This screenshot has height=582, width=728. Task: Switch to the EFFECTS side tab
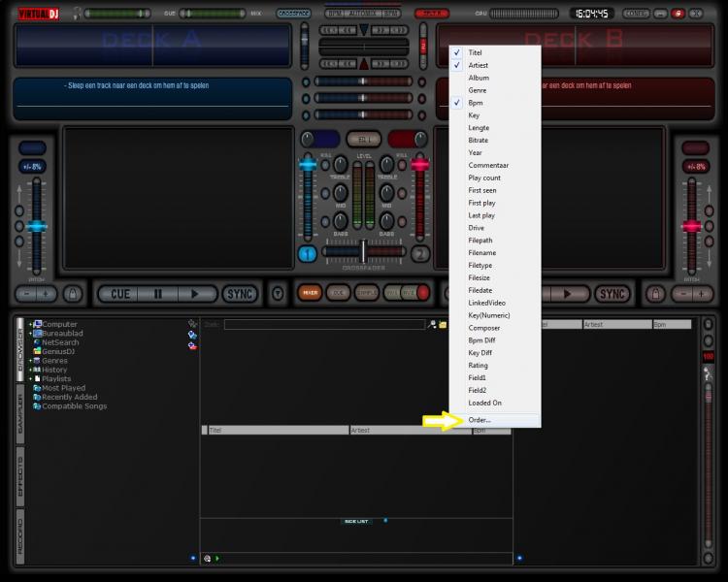click(x=20, y=476)
